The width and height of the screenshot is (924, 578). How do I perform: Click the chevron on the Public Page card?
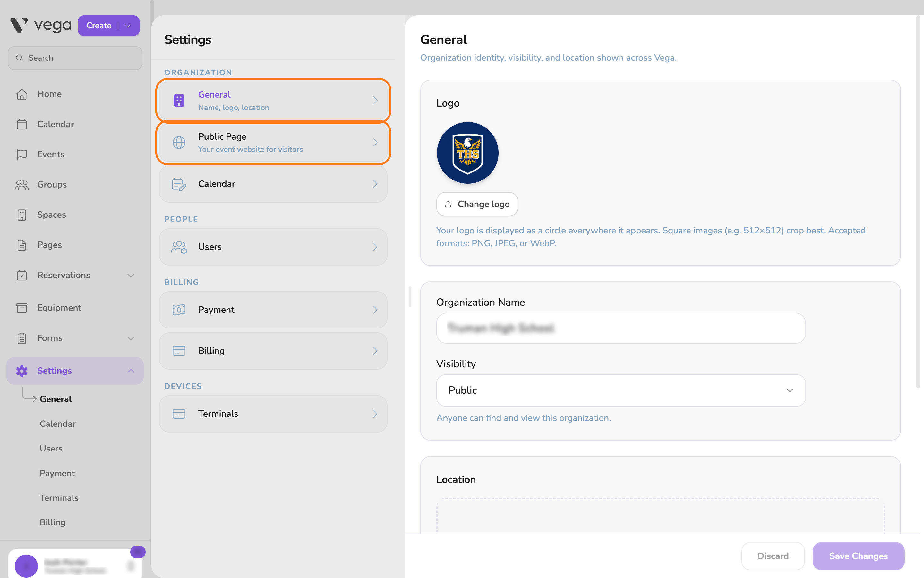point(375,143)
